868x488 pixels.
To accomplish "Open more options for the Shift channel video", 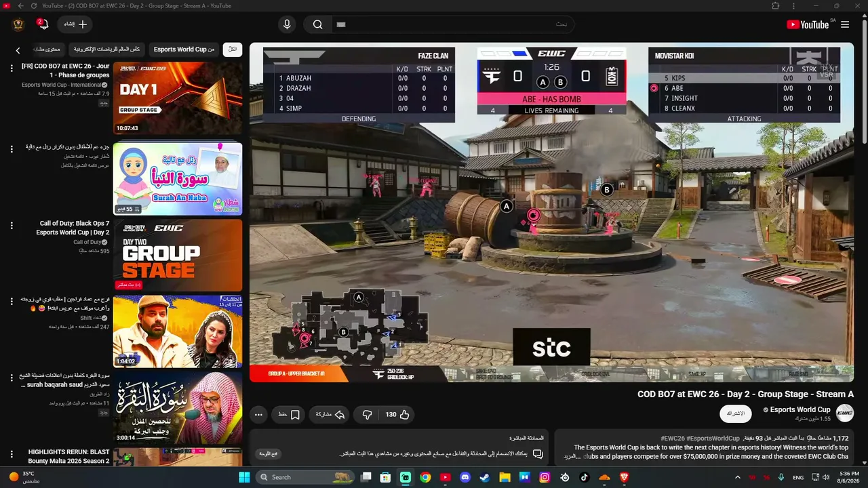I will tap(11, 301).
